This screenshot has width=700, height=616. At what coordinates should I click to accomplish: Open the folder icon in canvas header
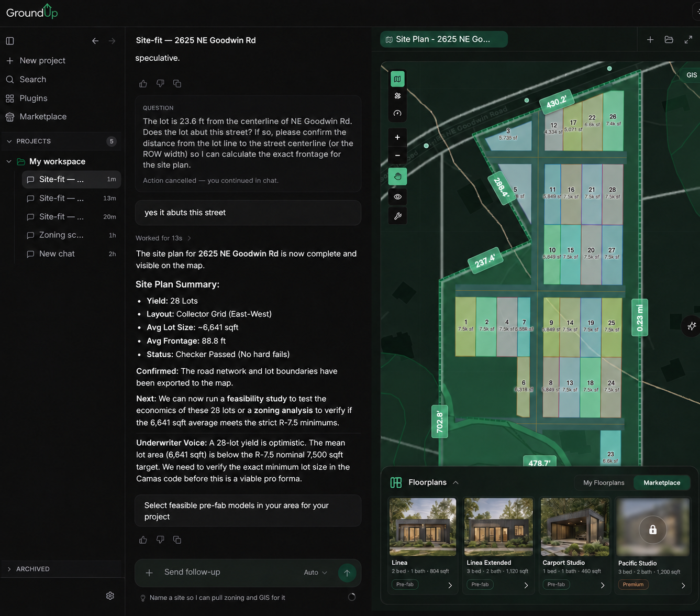[669, 40]
